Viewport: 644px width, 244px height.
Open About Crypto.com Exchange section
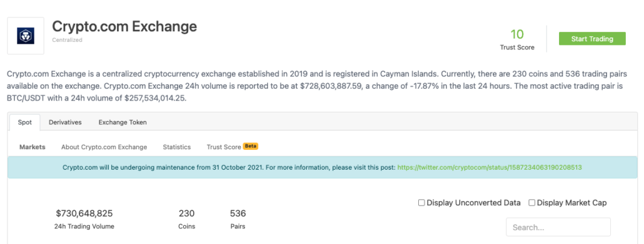point(104,147)
